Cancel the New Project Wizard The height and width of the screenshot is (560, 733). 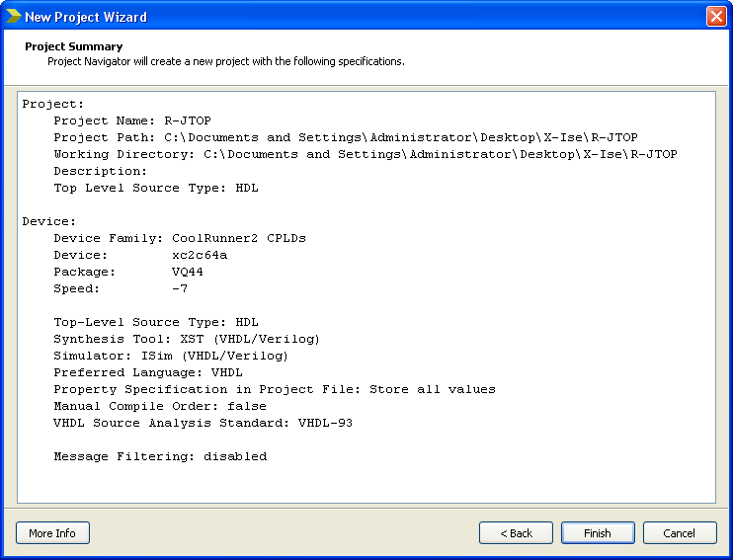[x=679, y=533]
